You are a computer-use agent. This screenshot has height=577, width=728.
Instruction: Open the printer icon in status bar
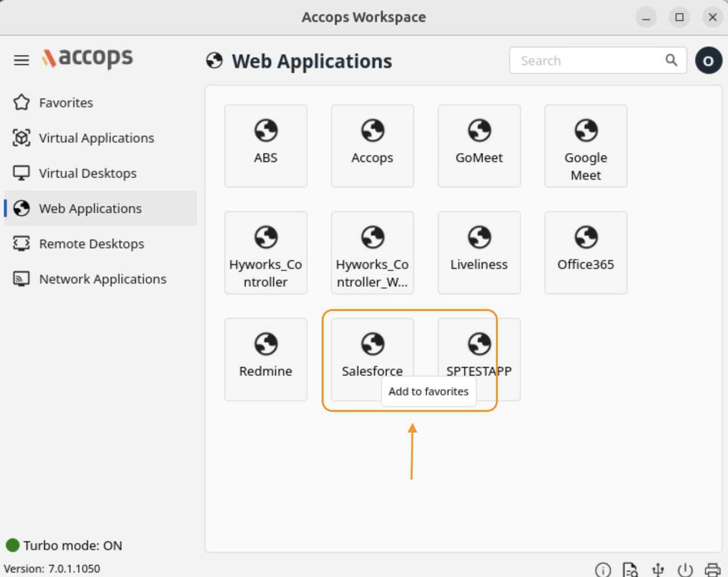coord(712,570)
